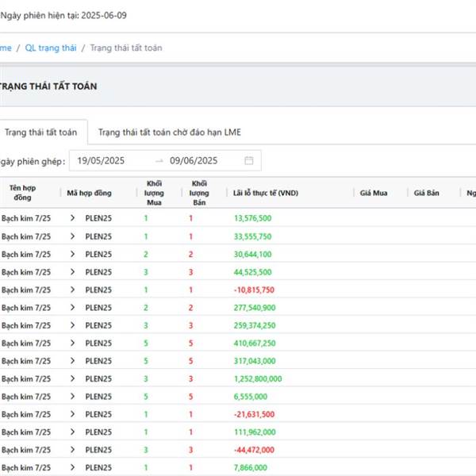Viewport: 476px width, 476px height.
Task: Expand the PLEN25 row with profit 410,667,250
Action: tap(72, 343)
